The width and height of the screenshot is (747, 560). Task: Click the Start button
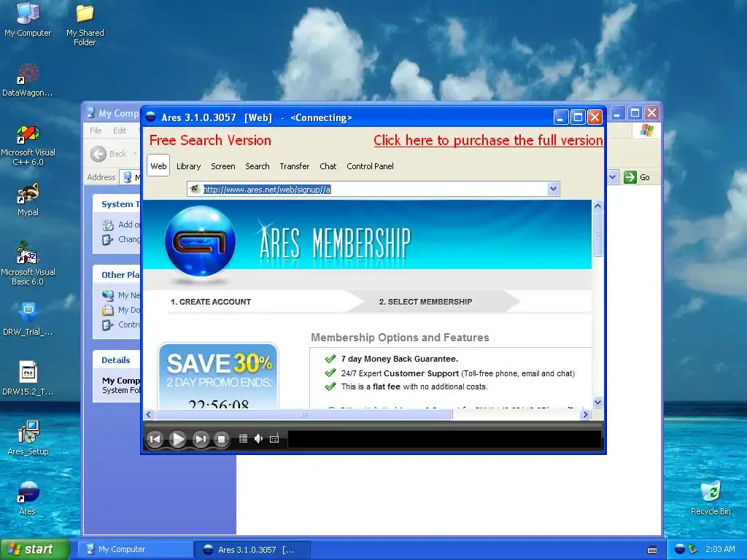point(34,549)
